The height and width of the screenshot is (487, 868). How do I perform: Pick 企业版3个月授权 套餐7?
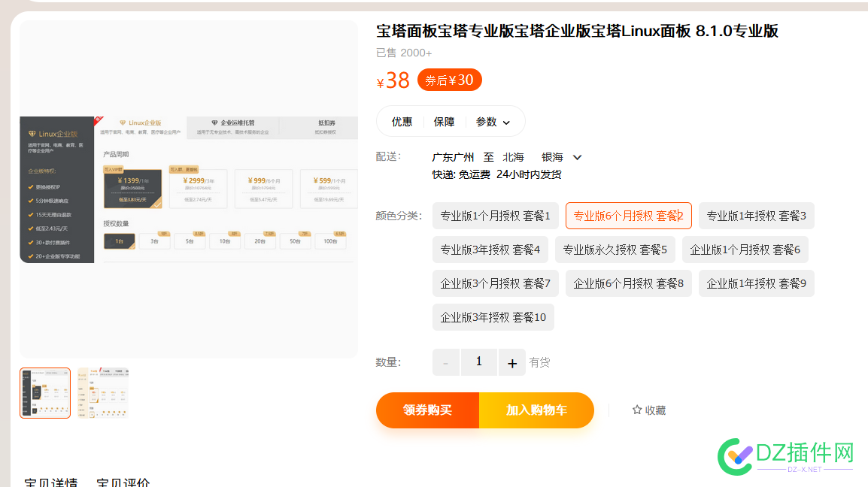point(496,283)
